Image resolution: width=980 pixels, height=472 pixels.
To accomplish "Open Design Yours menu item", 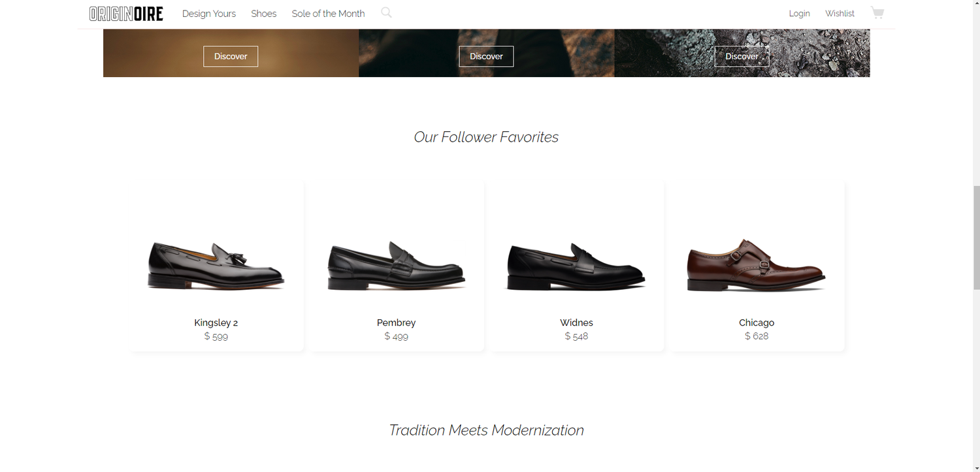I will pyautogui.click(x=209, y=14).
